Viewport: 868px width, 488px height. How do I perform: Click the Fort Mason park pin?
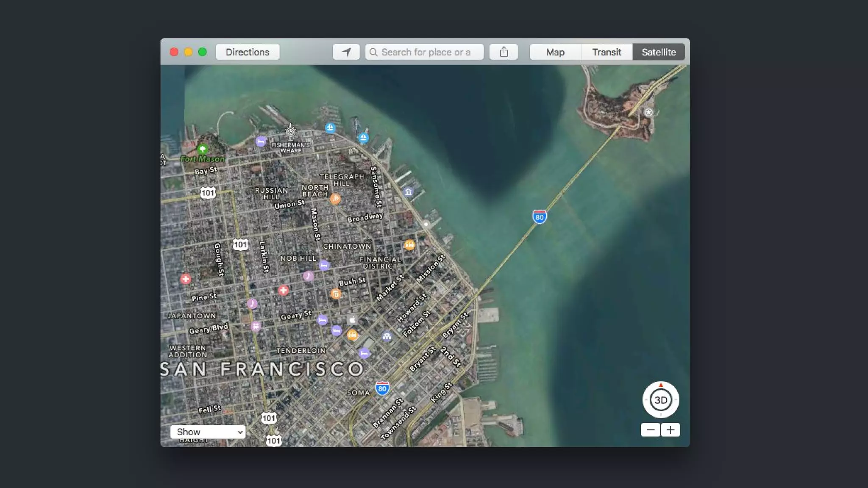[x=203, y=149]
